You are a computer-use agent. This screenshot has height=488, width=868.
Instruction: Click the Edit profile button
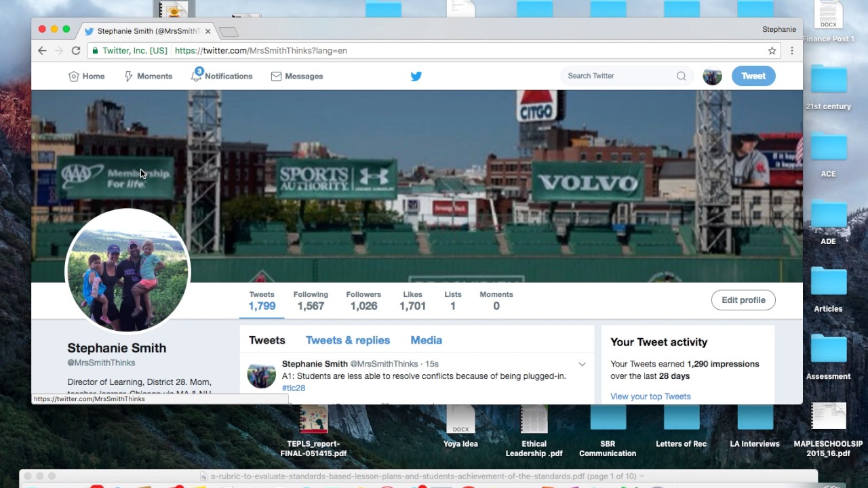(x=743, y=300)
